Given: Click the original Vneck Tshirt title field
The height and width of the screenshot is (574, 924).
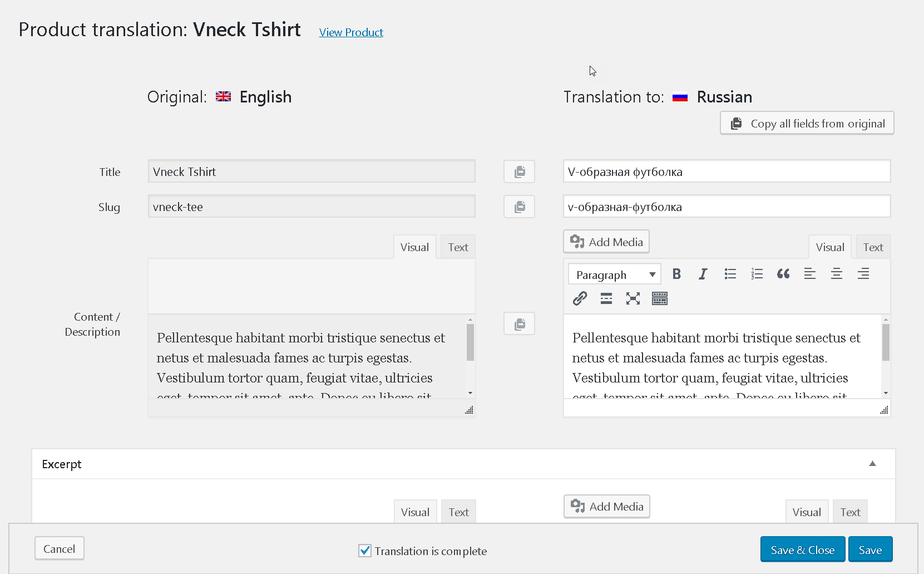Looking at the screenshot, I should tap(312, 171).
